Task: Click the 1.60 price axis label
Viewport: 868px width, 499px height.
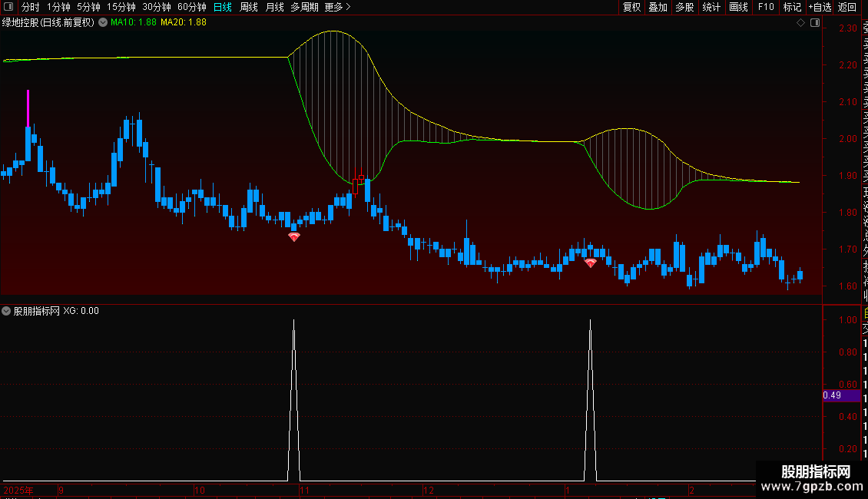Action: point(848,286)
